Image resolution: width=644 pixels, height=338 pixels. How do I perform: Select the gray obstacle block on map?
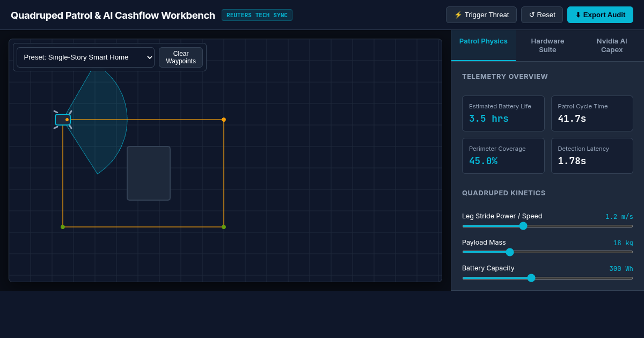pyautogui.click(x=149, y=173)
